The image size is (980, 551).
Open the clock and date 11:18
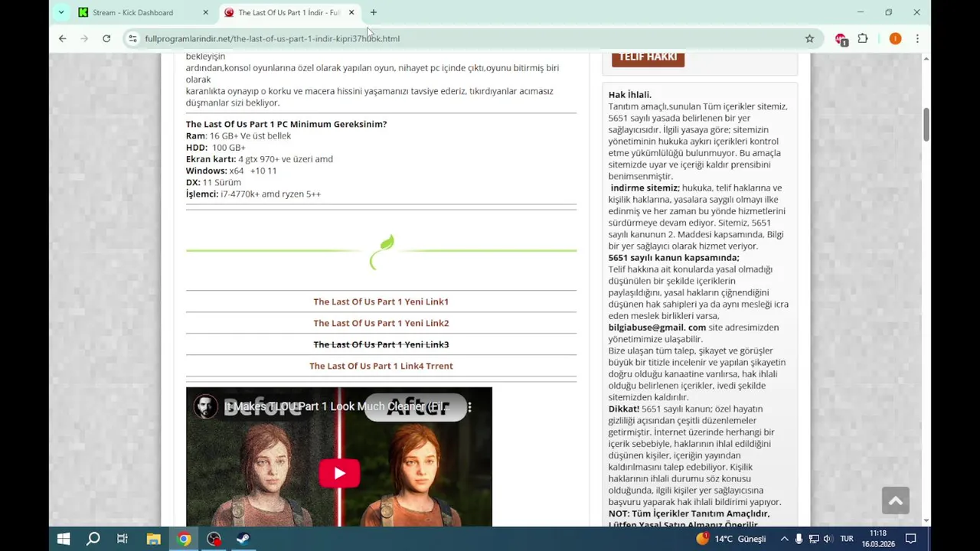pyautogui.click(x=878, y=539)
